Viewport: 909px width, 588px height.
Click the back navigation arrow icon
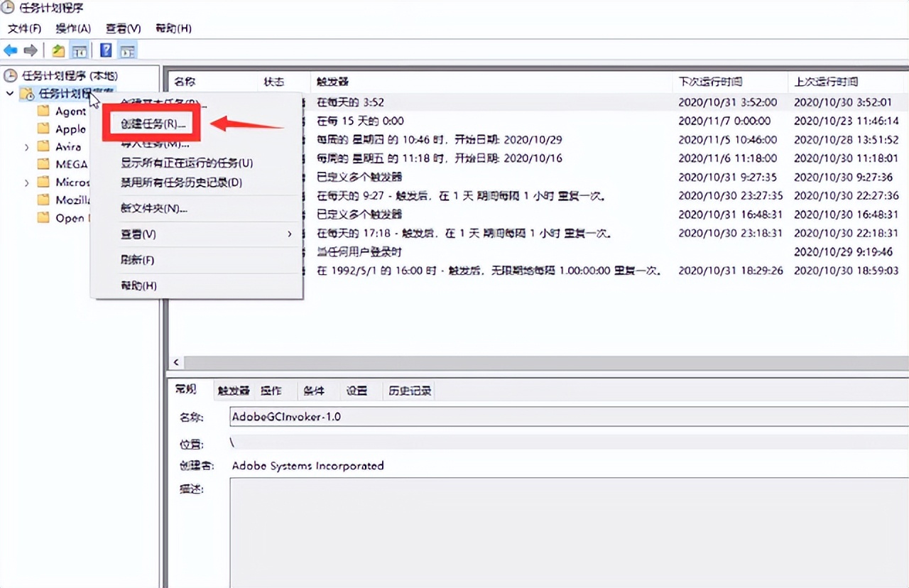click(x=12, y=50)
